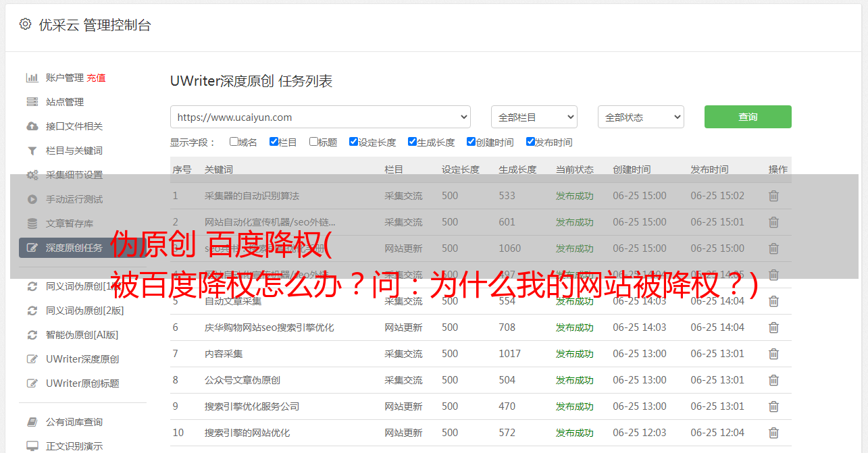Image resolution: width=868 pixels, height=453 pixels.
Task: Delete row 9 搜索引擎优化服务公司 task
Action: coord(773,406)
